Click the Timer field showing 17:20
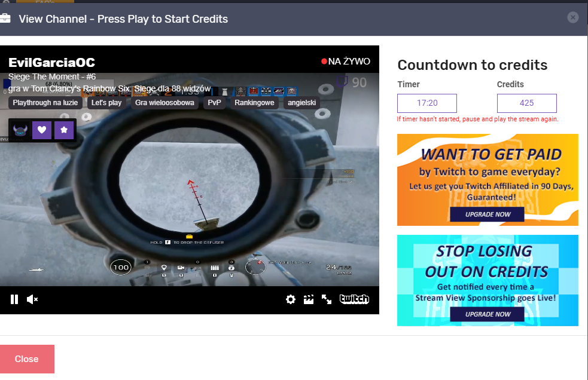Screen dimensions: 588x380 tap(427, 103)
